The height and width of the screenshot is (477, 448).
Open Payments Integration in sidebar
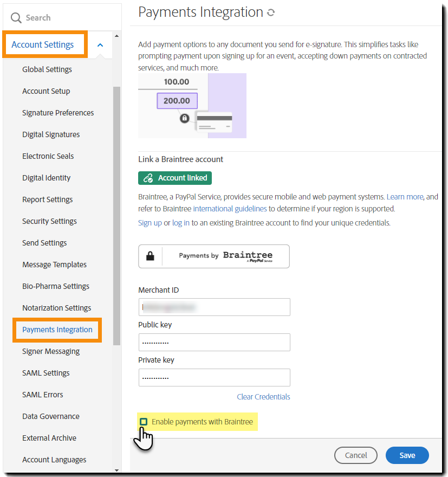(x=57, y=330)
